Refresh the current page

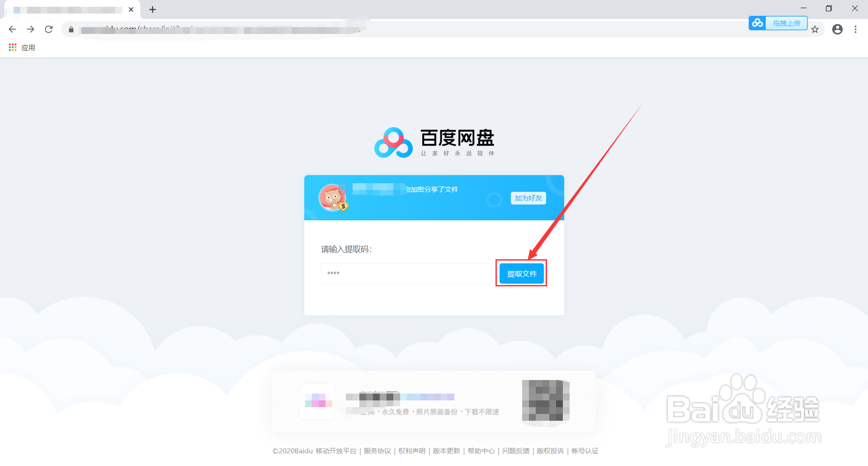49,29
